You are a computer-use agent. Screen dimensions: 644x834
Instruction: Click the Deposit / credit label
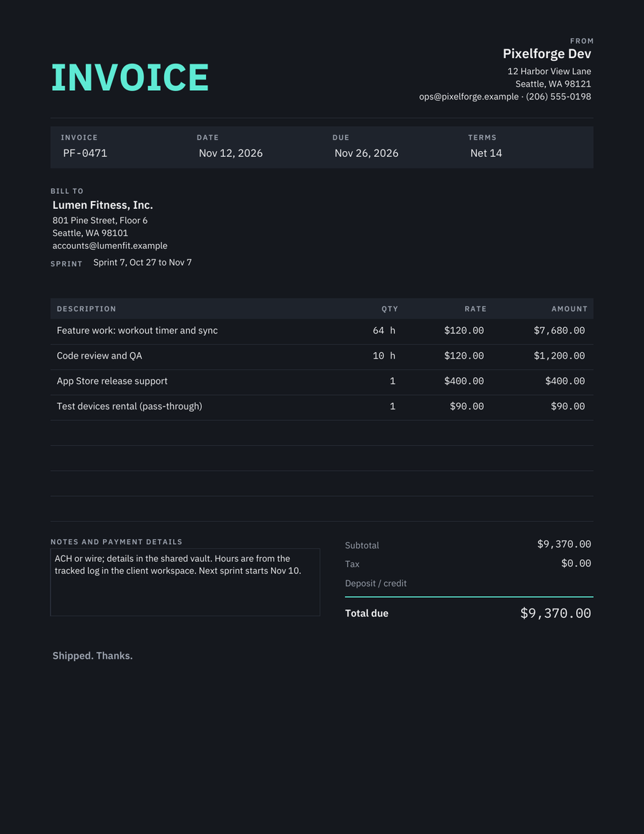pyautogui.click(x=376, y=583)
